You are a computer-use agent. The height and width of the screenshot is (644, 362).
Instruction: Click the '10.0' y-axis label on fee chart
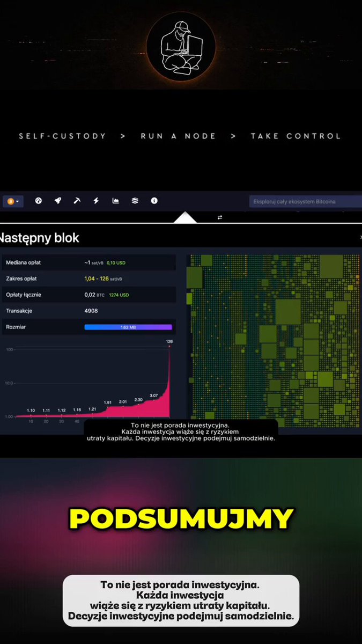[9, 383]
